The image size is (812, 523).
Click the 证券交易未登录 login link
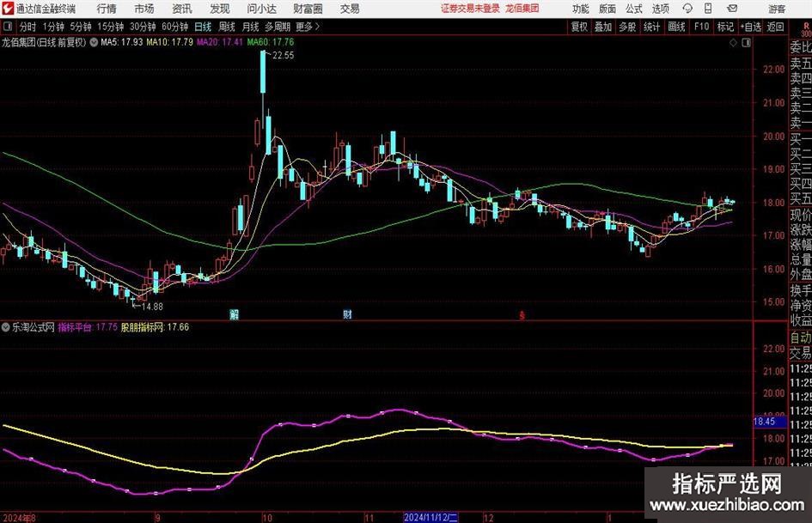(x=469, y=9)
